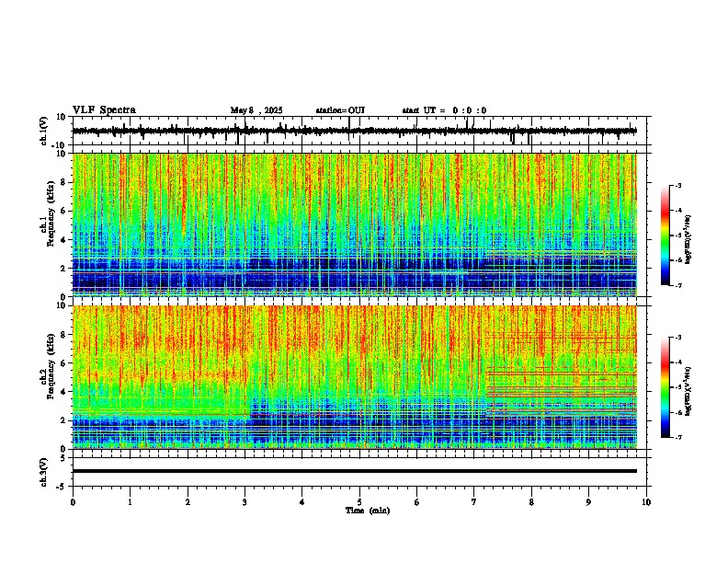Click time axis tick label "6"
The height and width of the screenshot is (563, 728).
416,502
